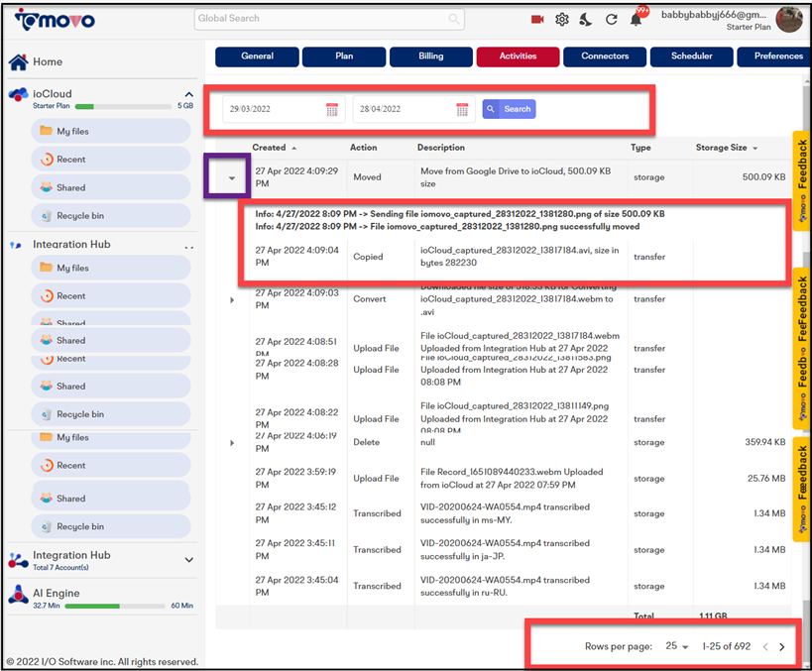Click the ioCloud Starter Plan storage bar
This screenshot has width=812, height=671.
coord(123,107)
